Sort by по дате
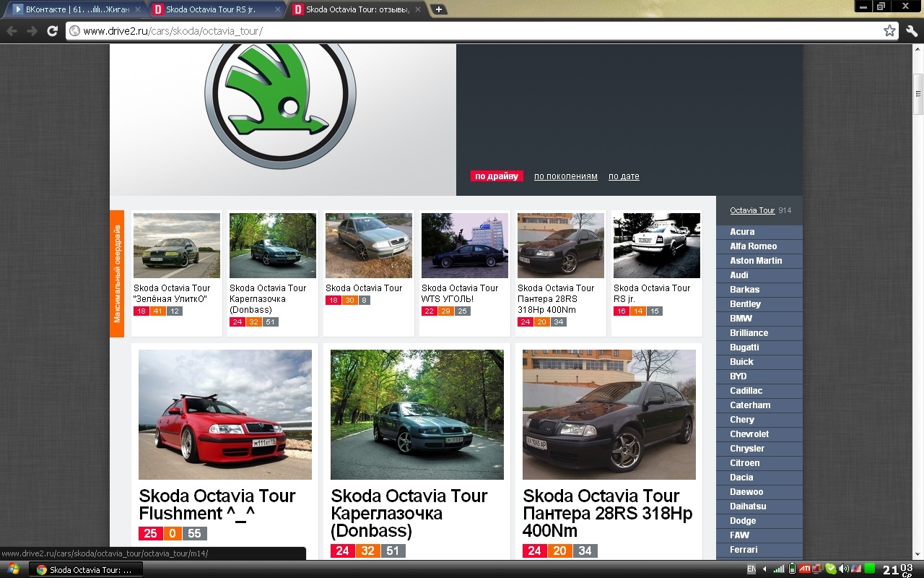 click(624, 176)
